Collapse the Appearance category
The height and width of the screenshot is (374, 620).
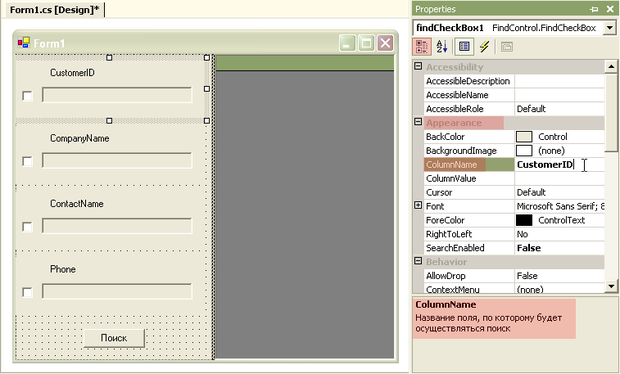point(418,122)
